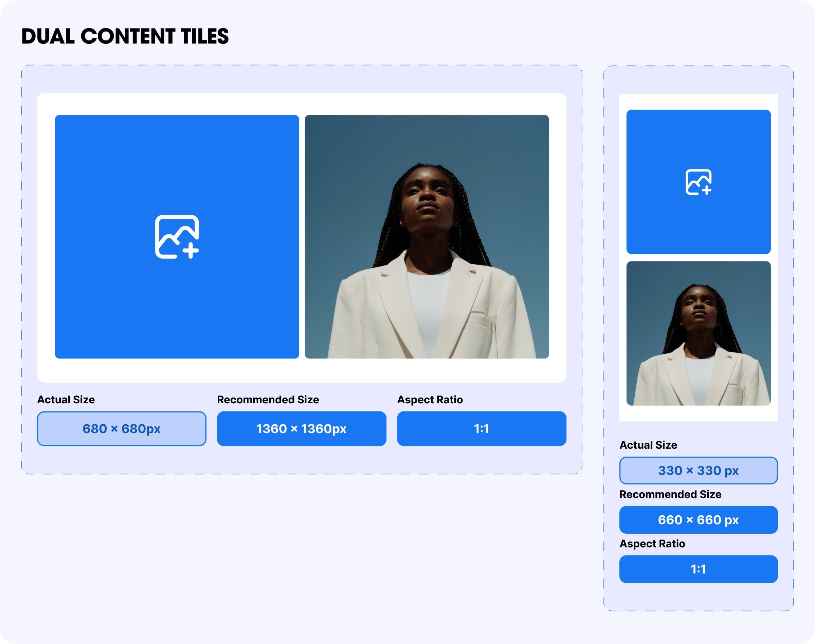Click the Aspect Ratio label in the mobile panel
Screen dimensions: 815x644
652,544
